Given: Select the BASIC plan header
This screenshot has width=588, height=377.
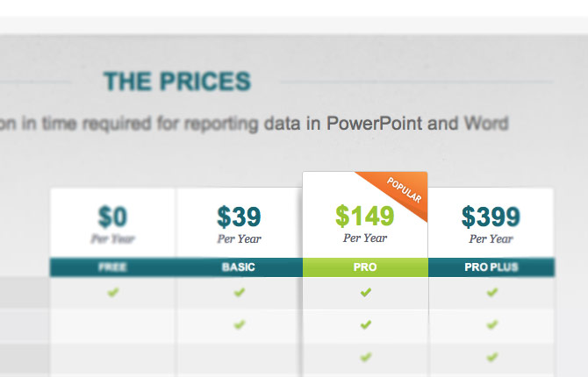Looking at the screenshot, I should 240,267.
